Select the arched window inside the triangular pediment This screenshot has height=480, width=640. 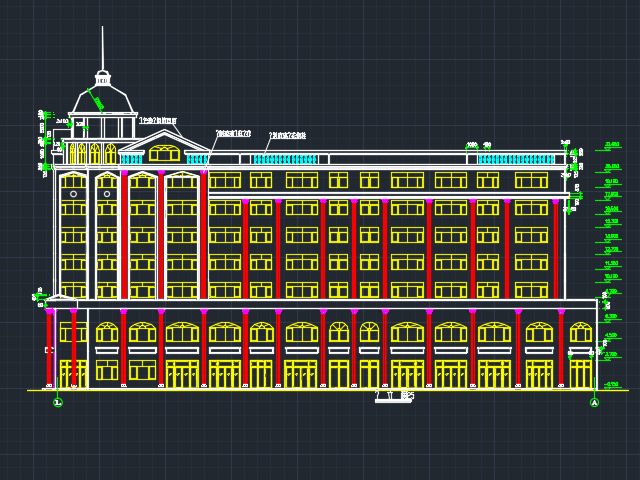164,153
